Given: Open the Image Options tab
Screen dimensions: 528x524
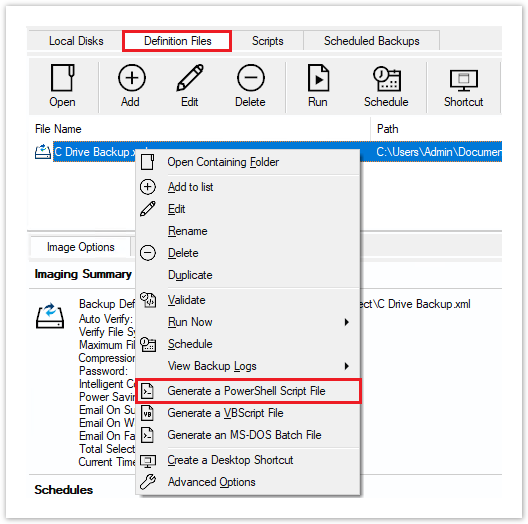Looking at the screenshot, I should point(80,247).
